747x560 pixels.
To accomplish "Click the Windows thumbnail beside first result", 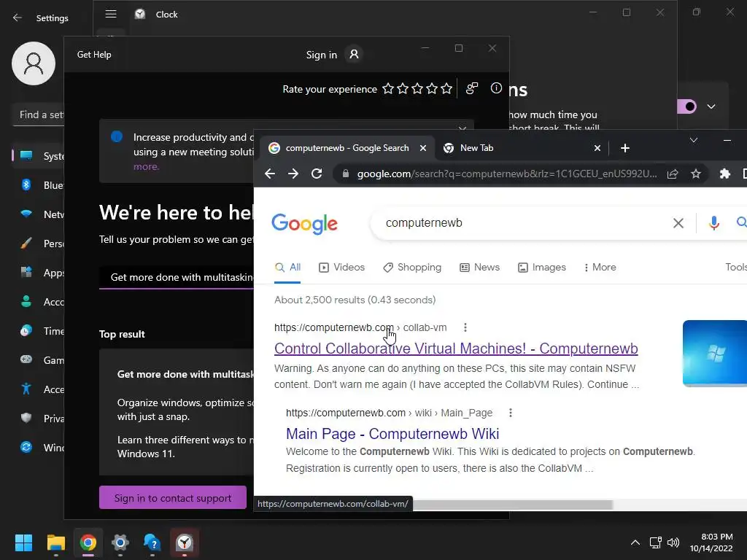I will click(x=715, y=353).
